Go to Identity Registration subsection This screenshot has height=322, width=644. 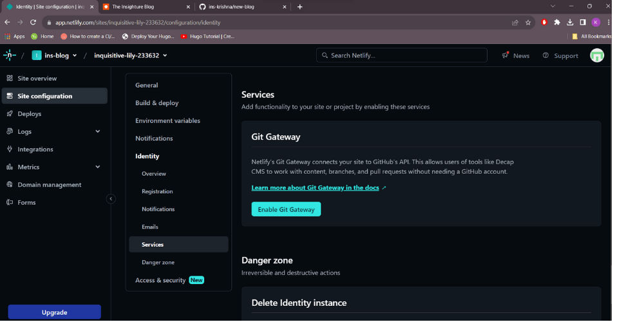click(157, 191)
